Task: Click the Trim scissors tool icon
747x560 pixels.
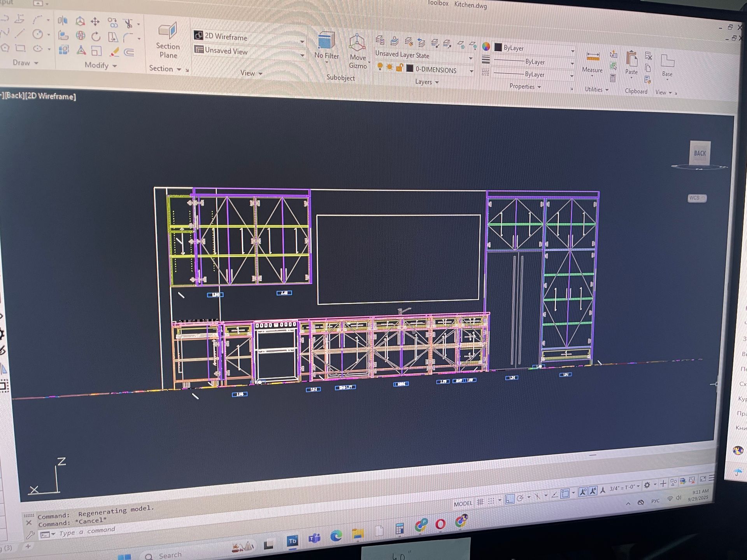Action: click(x=128, y=23)
